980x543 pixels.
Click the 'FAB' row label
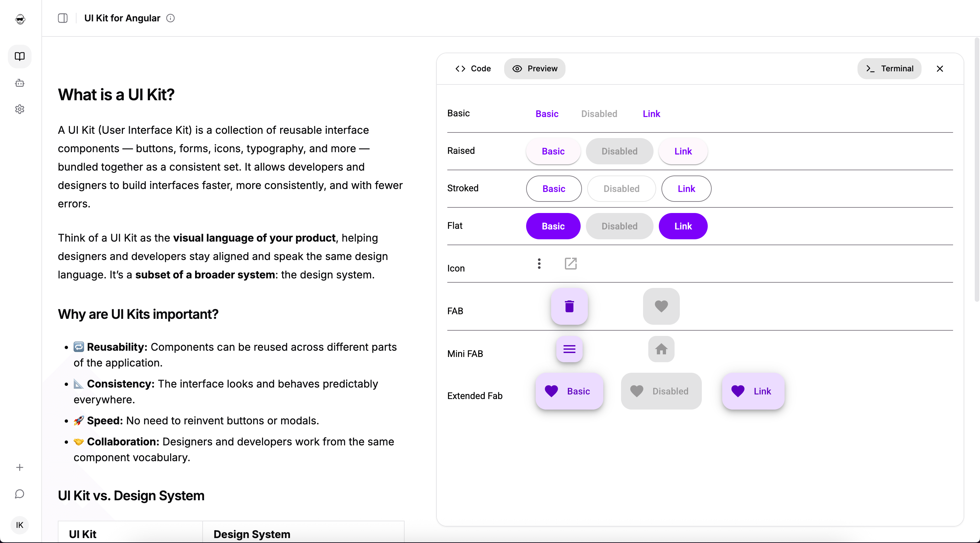tap(455, 311)
